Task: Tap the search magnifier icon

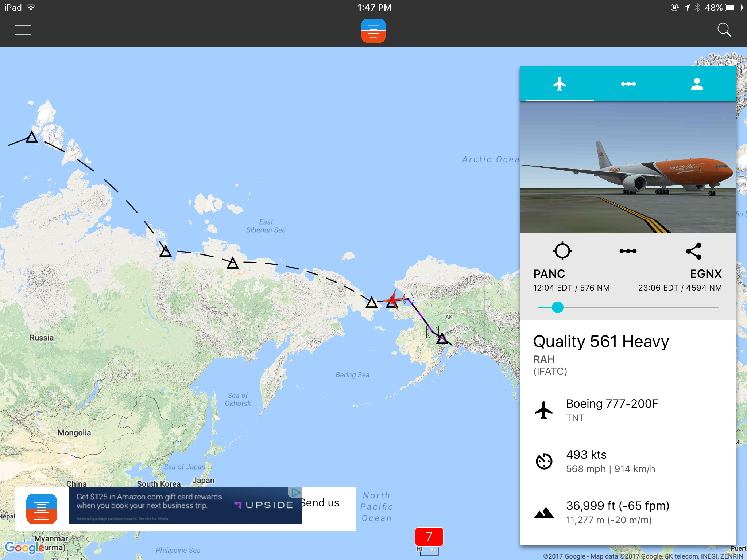Action: click(x=724, y=30)
